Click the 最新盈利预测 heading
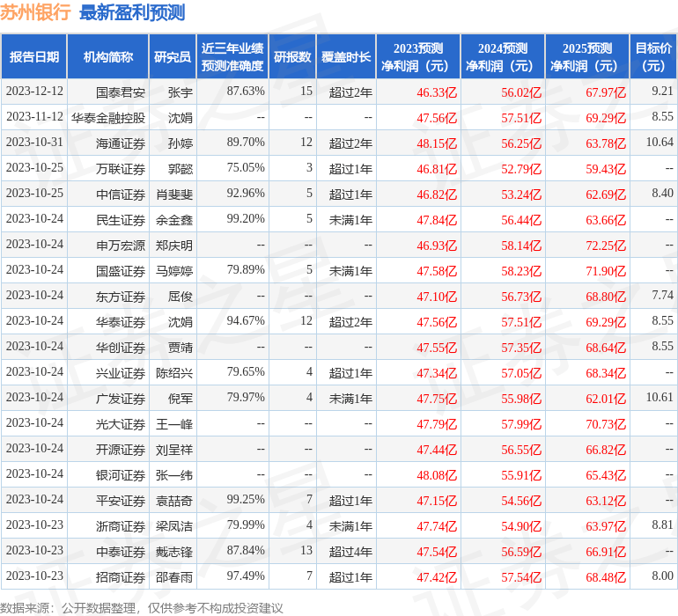Viewport: 678px width, 616px height. pos(132,12)
